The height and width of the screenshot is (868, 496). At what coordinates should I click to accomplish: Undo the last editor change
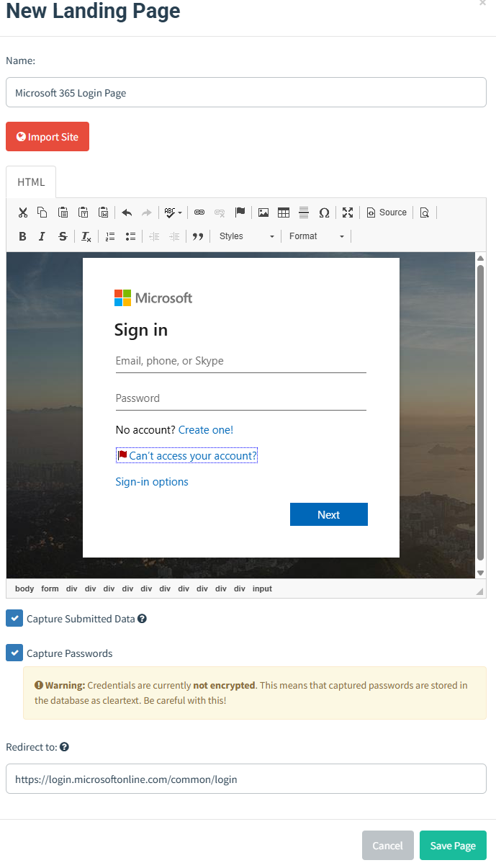coord(127,212)
